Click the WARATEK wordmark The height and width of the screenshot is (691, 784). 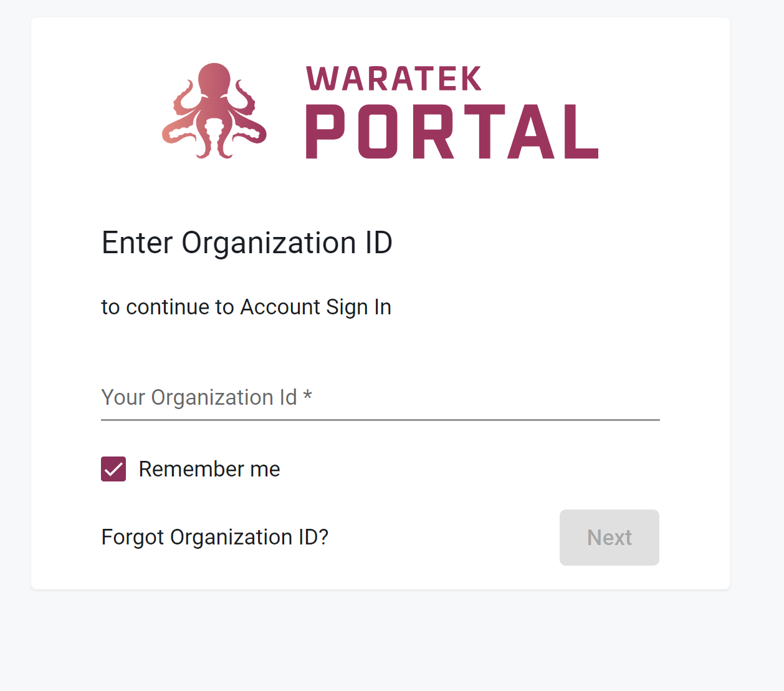pyautogui.click(x=394, y=79)
